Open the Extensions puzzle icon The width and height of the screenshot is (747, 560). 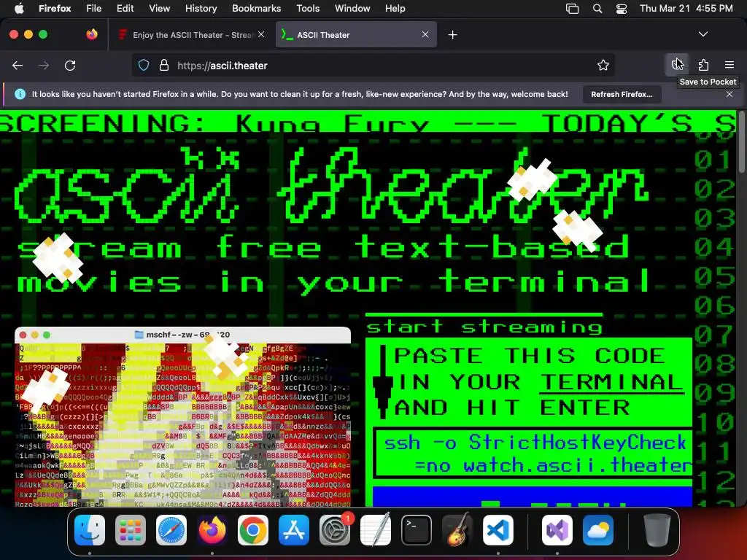pos(703,65)
